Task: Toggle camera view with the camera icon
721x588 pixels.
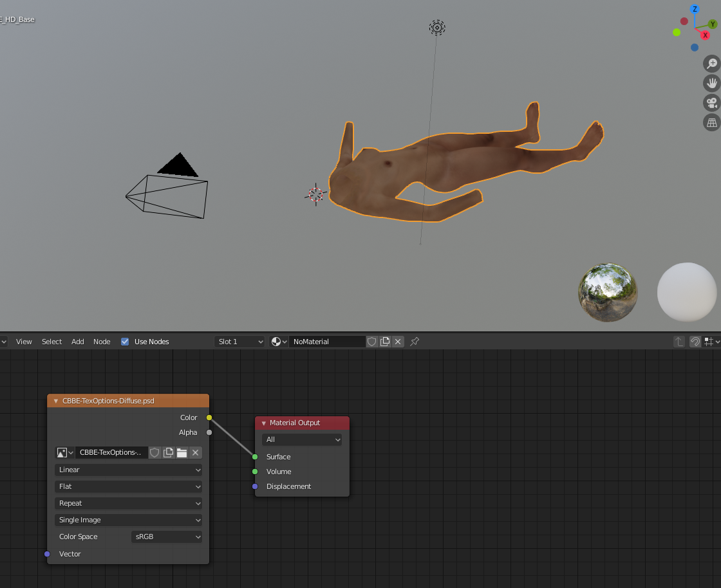Action: click(x=712, y=103)
